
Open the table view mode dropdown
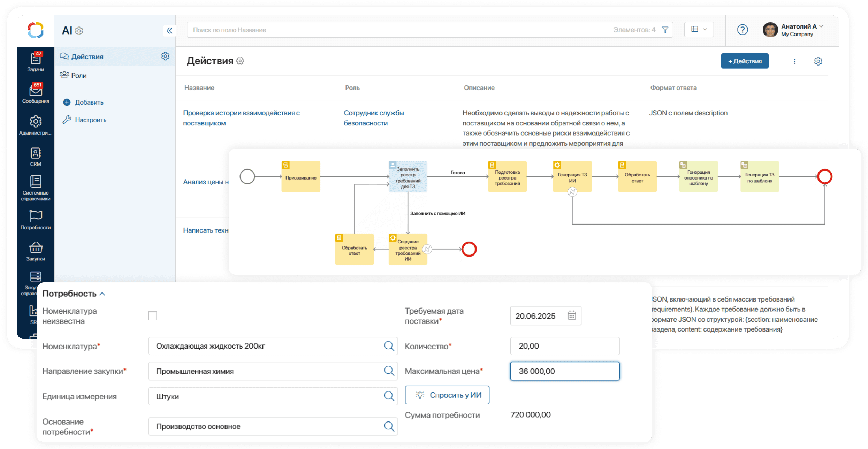pos(699,30)
